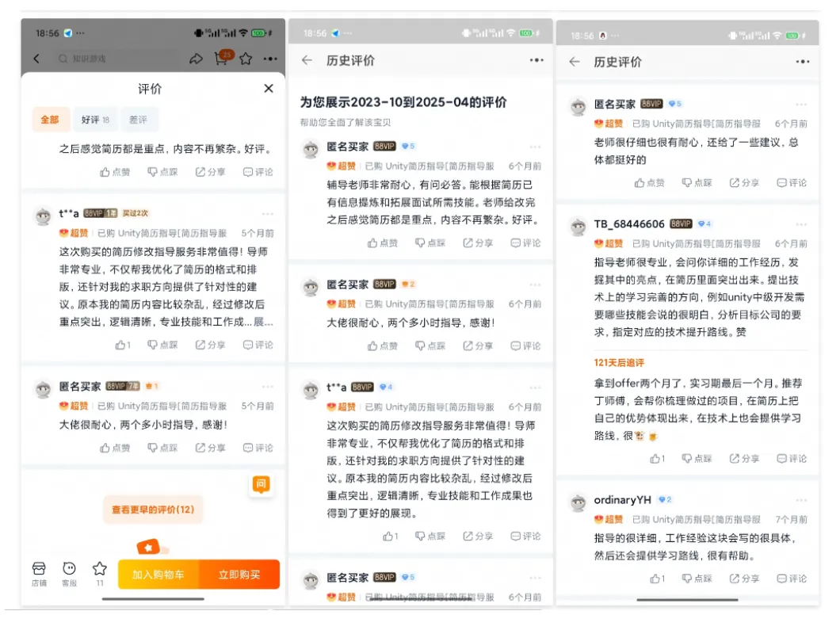Viewport: 840px width, 630px height.
Task: Switch to the 差评 filter
Action: point(138,120)
